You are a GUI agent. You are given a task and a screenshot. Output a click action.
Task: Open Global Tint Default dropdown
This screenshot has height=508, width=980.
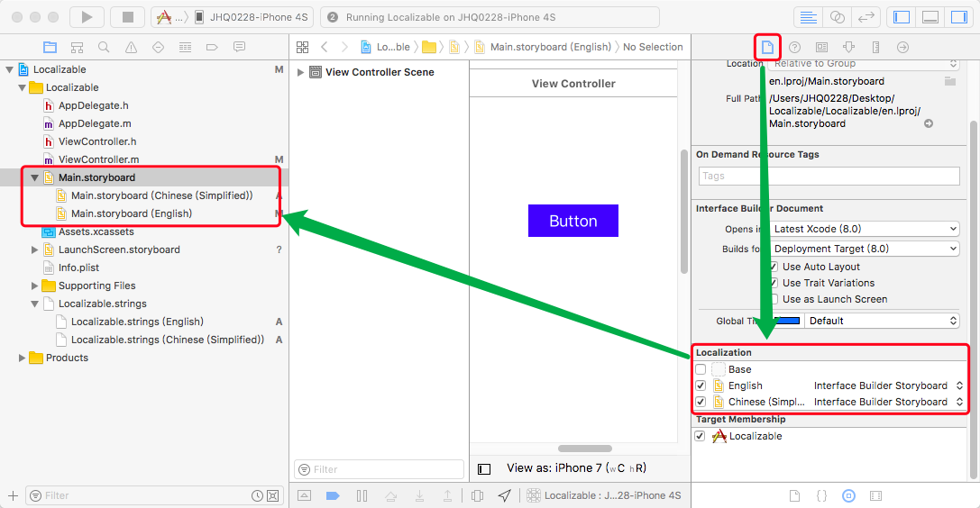881,321
